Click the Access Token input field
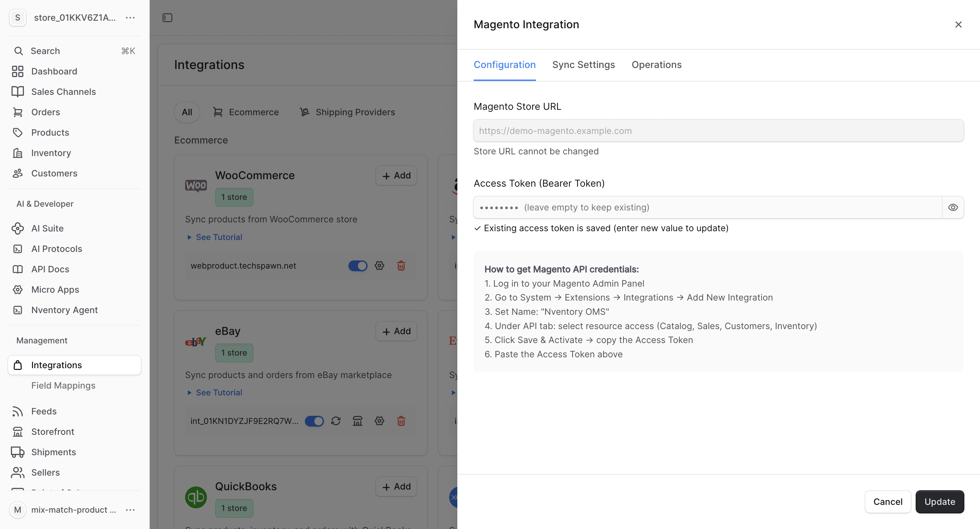The height and width of the screenshot is (529, 980). (x=708, y=207)
